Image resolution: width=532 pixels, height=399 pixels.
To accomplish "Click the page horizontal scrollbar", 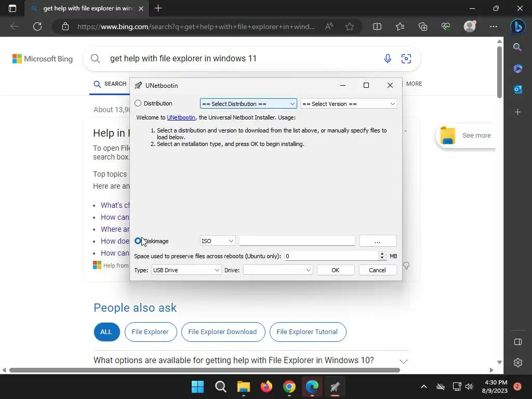I will pos(205,370).
